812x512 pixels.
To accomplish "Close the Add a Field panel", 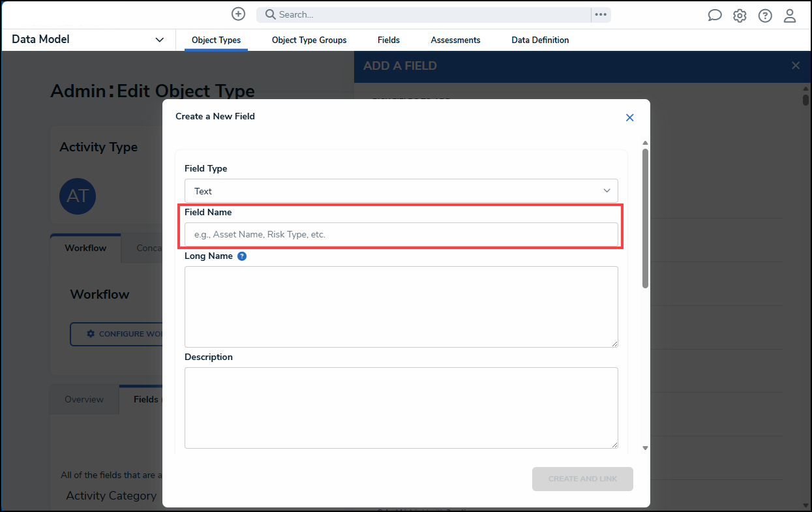I will click(796, 65).
